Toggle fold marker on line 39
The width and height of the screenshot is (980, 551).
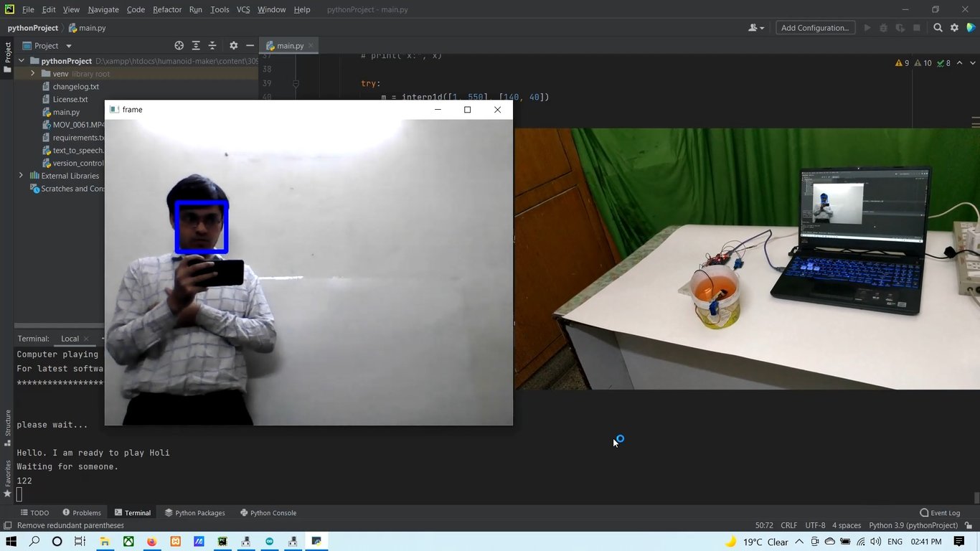click(x=296, y=83)
